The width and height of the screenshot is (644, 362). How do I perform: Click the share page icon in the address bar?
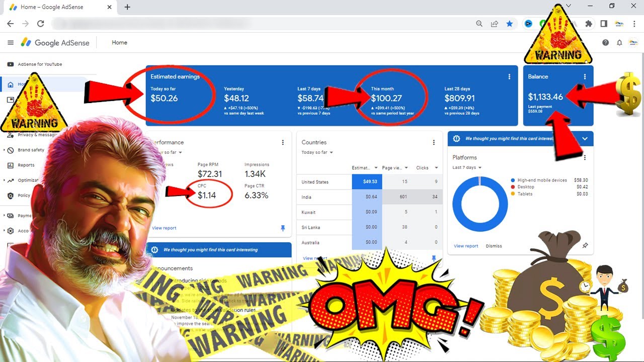coord(495,24)
